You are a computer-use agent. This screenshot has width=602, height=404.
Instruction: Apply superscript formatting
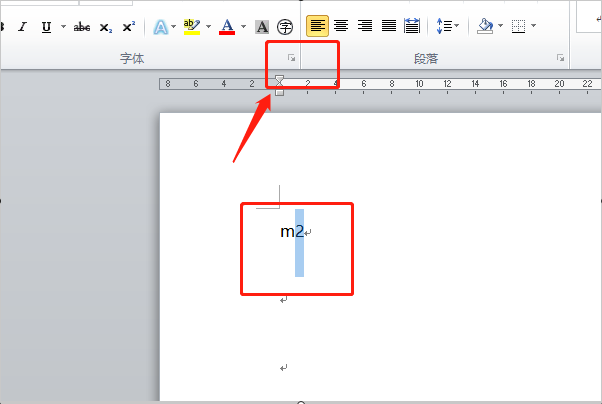(x=129, y=27)
